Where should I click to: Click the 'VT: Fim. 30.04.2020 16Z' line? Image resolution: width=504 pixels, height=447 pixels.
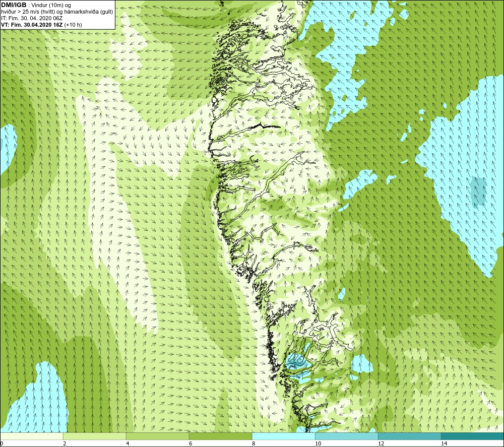pos(32,25)
